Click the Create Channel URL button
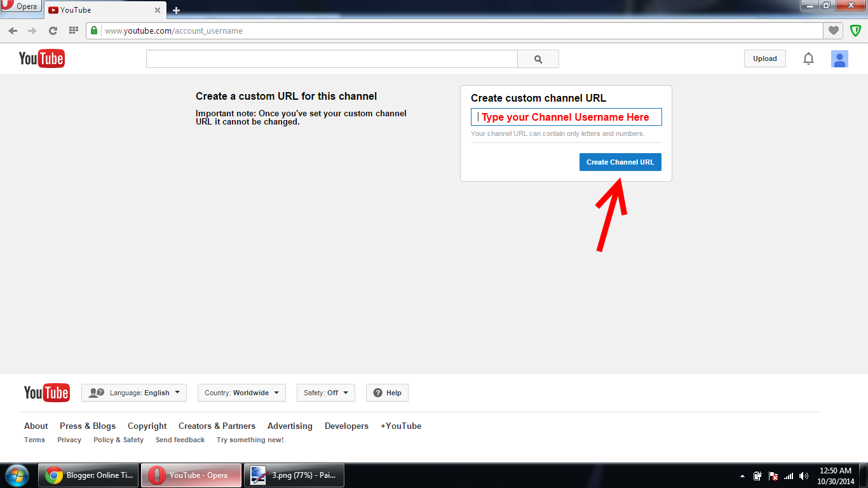This screenshot has height=488, width=868. (620, 162)
